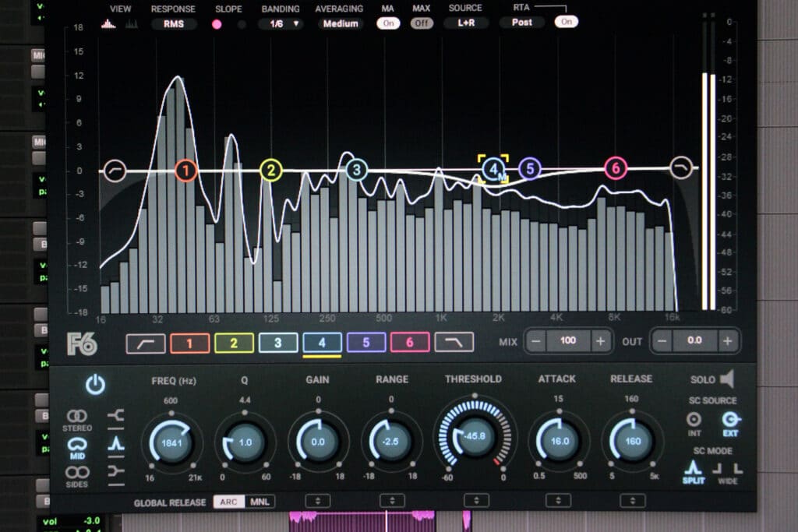The image size is (798, 532).
Task: Click band node 1 on the EQ graph
Action: click(185, 171)
